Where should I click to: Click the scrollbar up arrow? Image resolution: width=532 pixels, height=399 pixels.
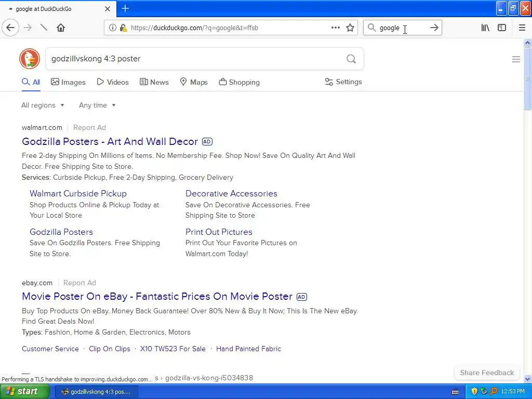pos(527,43)
